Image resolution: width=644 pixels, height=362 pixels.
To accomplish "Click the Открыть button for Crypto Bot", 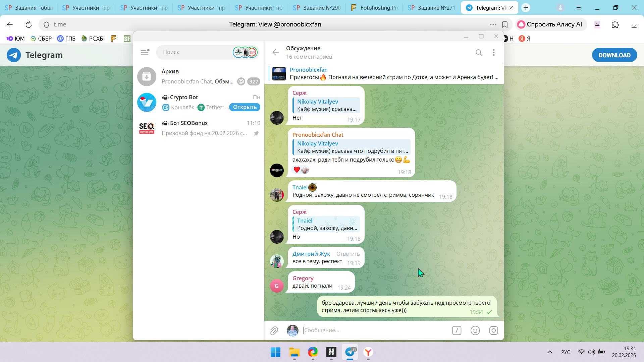I will click(x=245, y=107).
